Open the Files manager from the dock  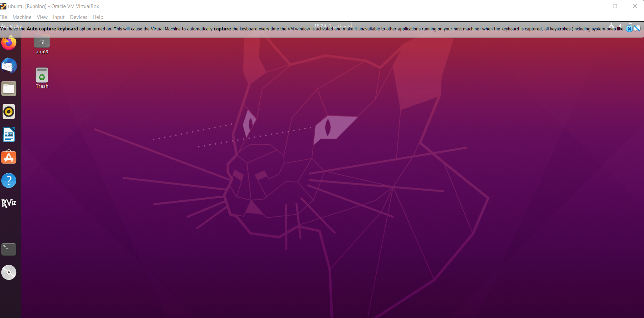click(x=9, y=89)
